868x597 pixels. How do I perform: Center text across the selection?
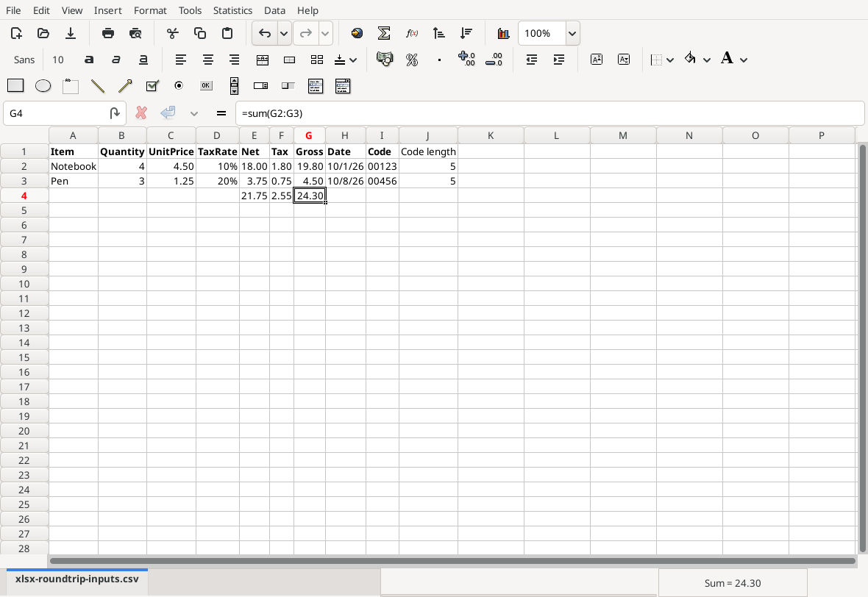coord(263,60)
